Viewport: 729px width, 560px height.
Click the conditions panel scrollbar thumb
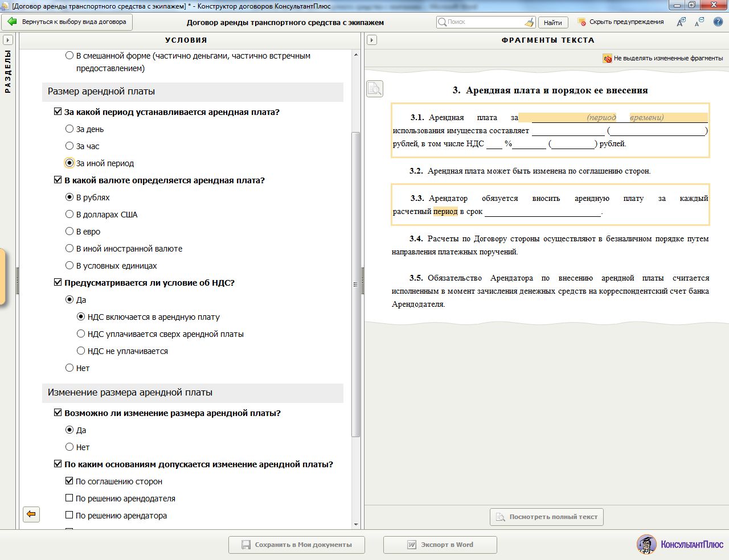[356, 284]
